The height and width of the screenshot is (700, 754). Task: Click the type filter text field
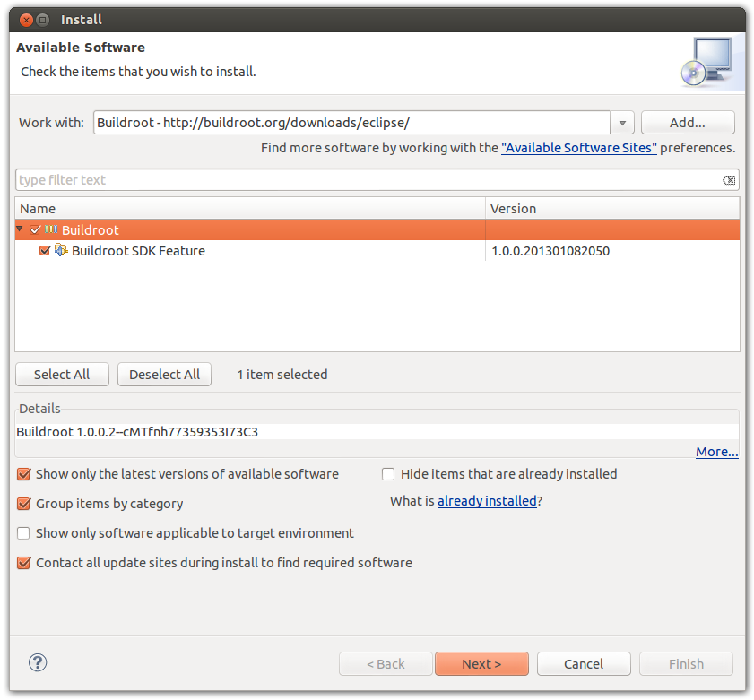(377, 180)
